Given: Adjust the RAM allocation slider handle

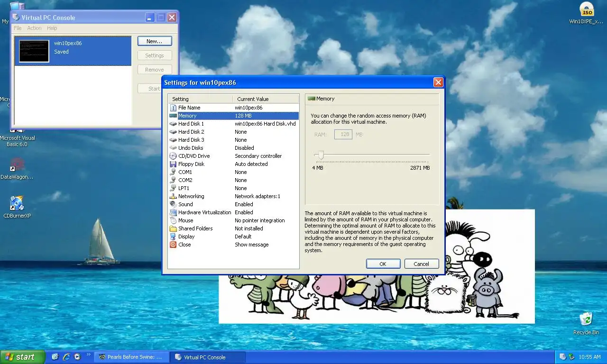Looking at the screenshot, I should point(321,155).
